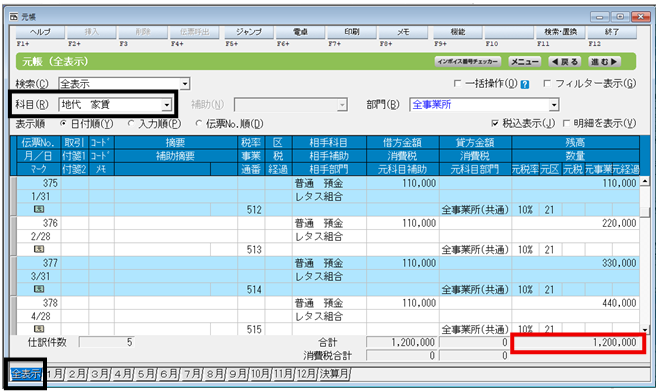The height and width of the screenshot is (391, 657).
Task: Click the 元帳 window title icon
Action: [x=14, y=17]
